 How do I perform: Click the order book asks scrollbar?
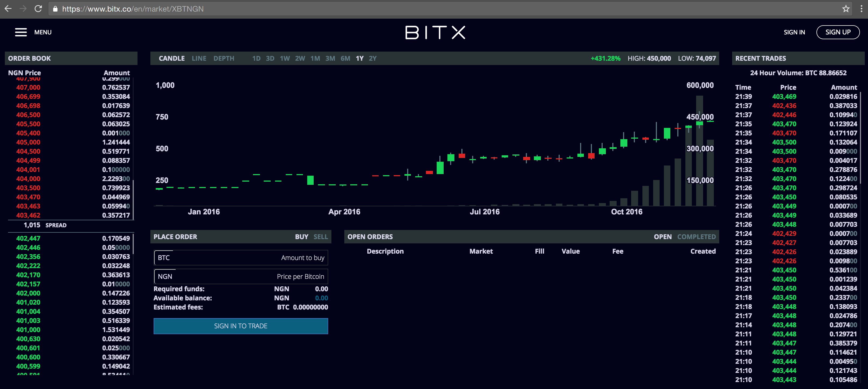[133, 200]
